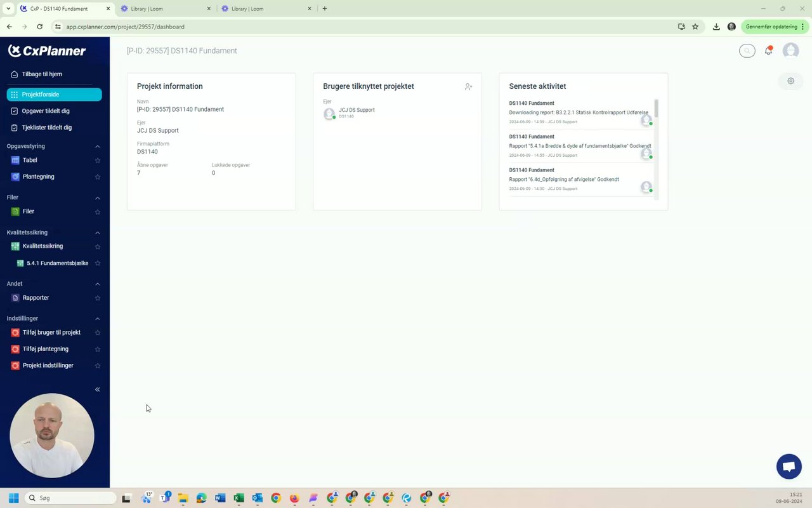812x508 pixels.
Task: Select Projektforside in the sidebar
Action: 55,95
